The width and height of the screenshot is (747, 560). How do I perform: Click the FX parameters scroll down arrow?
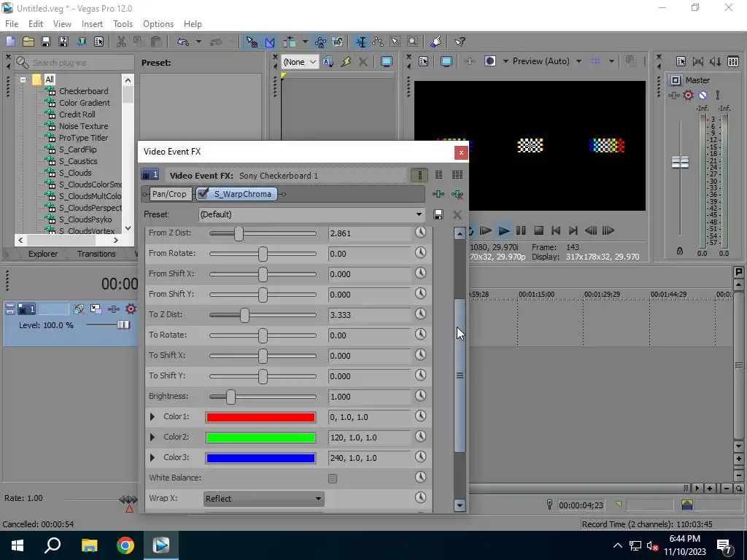pyautogui.click(x=460, y=505)
